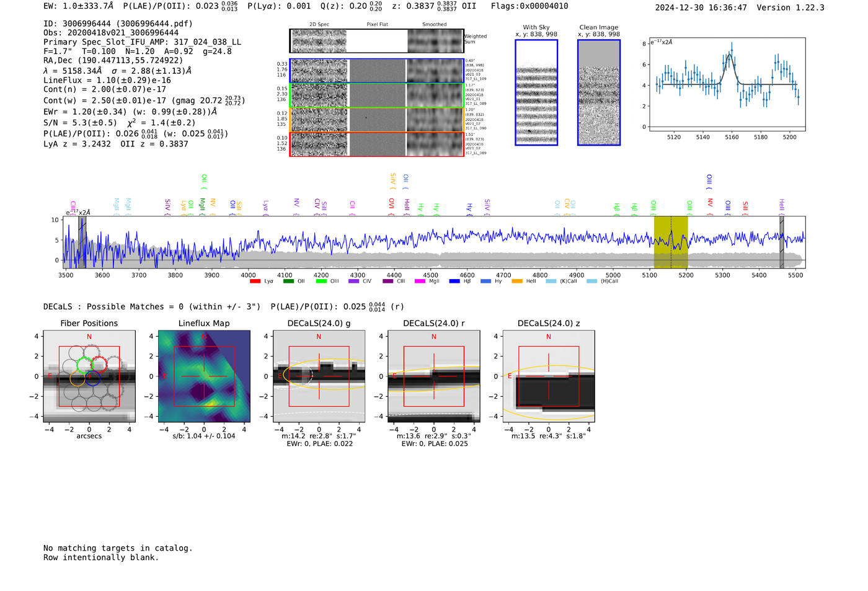Click the gray hatched band near 3540 Å
The image size is (868, 591).
click(82, 242)
